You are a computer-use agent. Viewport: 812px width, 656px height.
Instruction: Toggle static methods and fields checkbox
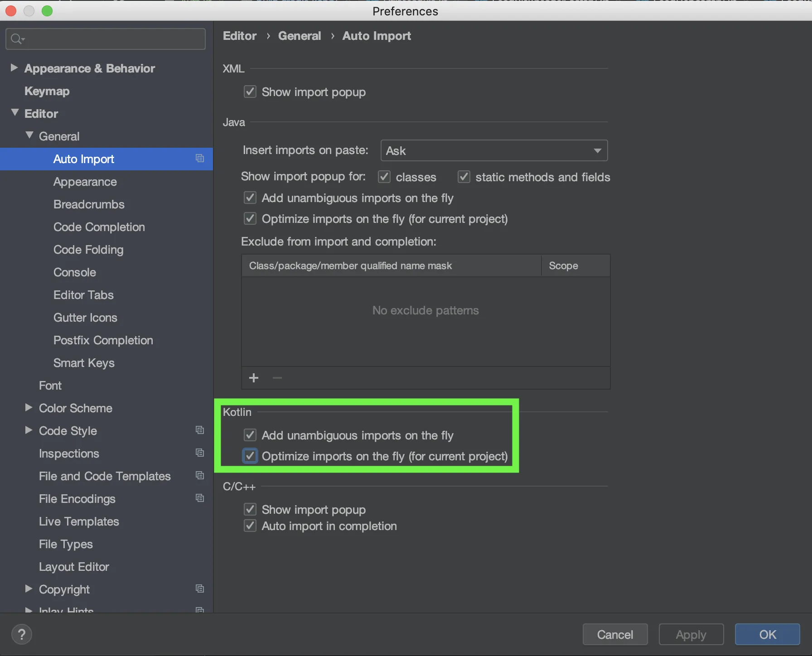coord(464,177)
